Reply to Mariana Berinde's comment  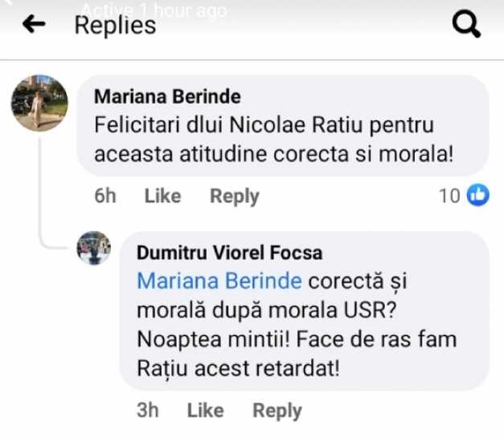tap(234, 196)
